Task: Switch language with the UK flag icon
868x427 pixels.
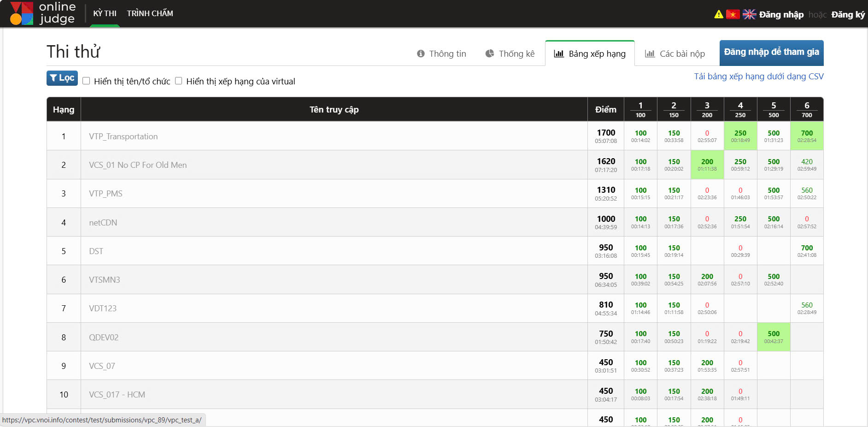Action: (749, 14)
